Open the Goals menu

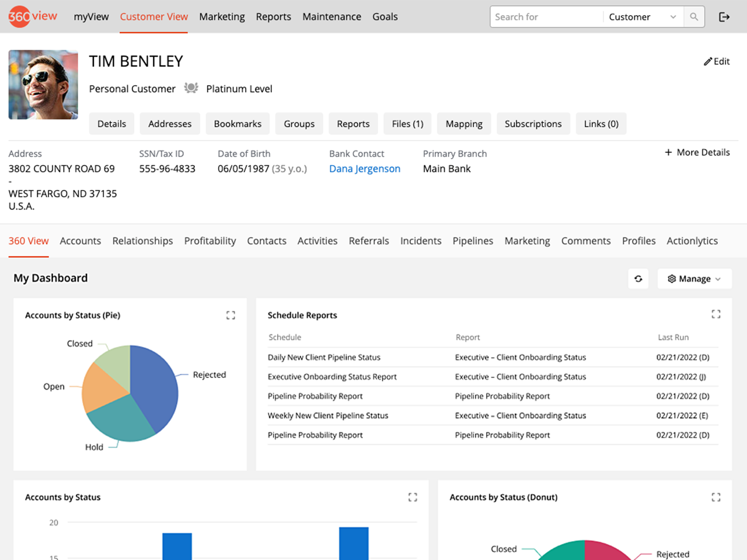coord(385,16)
